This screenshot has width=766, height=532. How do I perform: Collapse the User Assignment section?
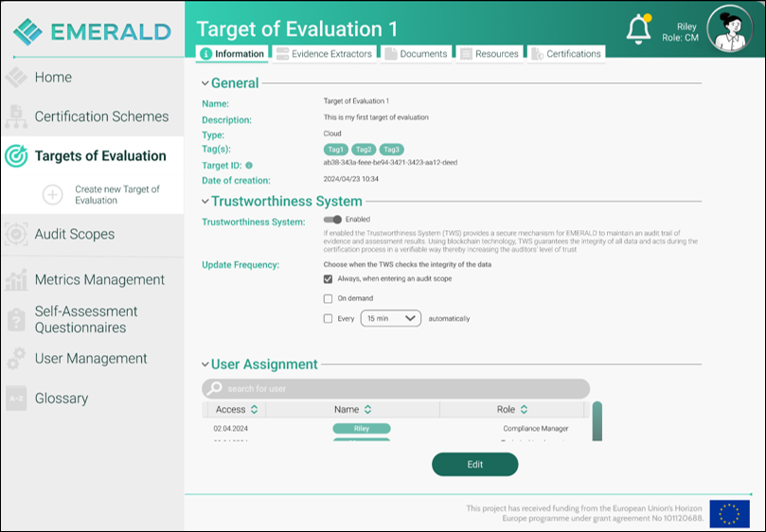[205, 364]
